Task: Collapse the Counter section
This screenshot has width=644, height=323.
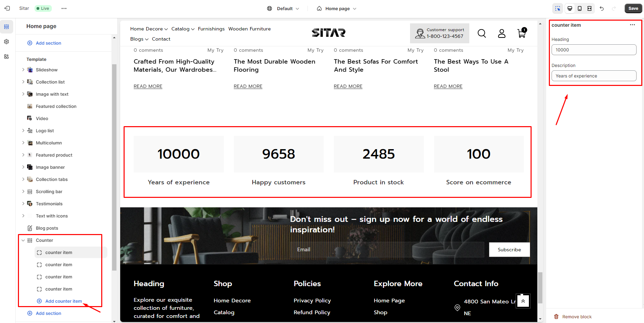Action: pos(23,240)
